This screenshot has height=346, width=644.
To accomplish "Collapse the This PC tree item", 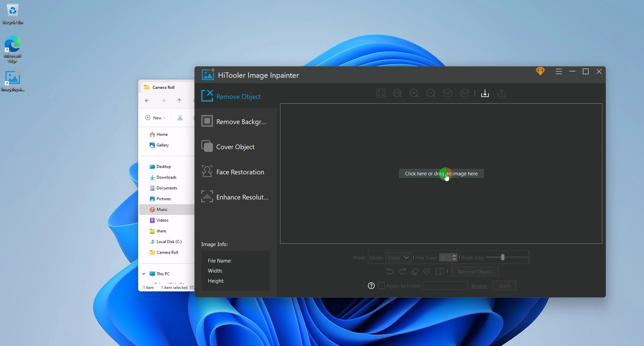I will (144, 274).
